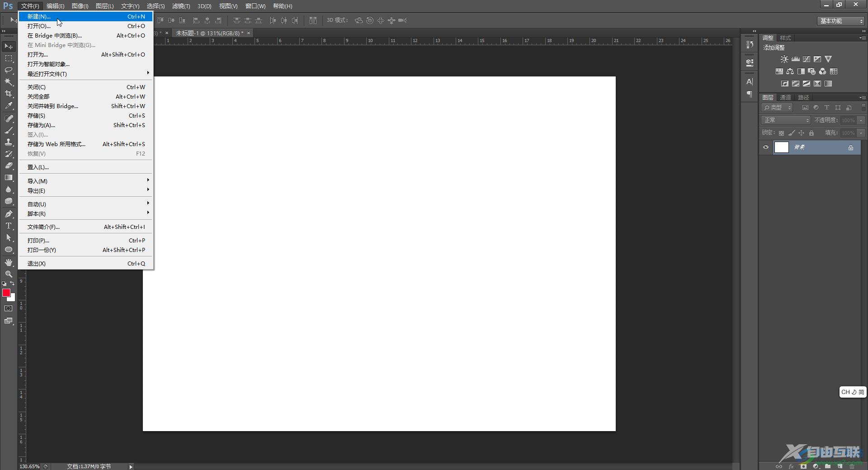Select the Gradient tool
The height and width of the screenshot is (470, 868).
coord(9,177)
